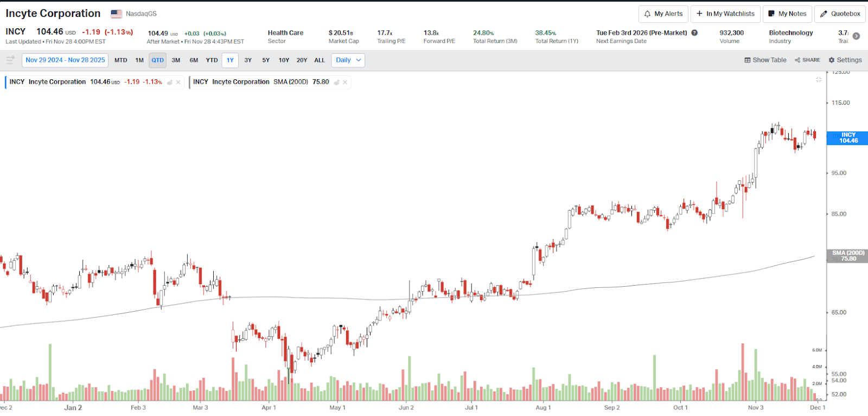Select the 3Y time range
This screenshot has width=868, height=416.
[248, 60]
